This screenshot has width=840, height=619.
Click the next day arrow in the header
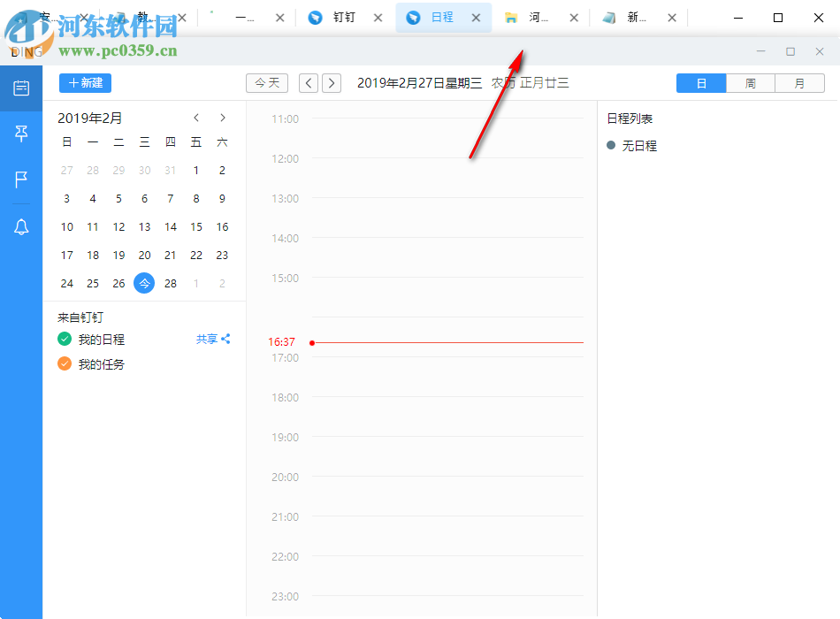331,82
